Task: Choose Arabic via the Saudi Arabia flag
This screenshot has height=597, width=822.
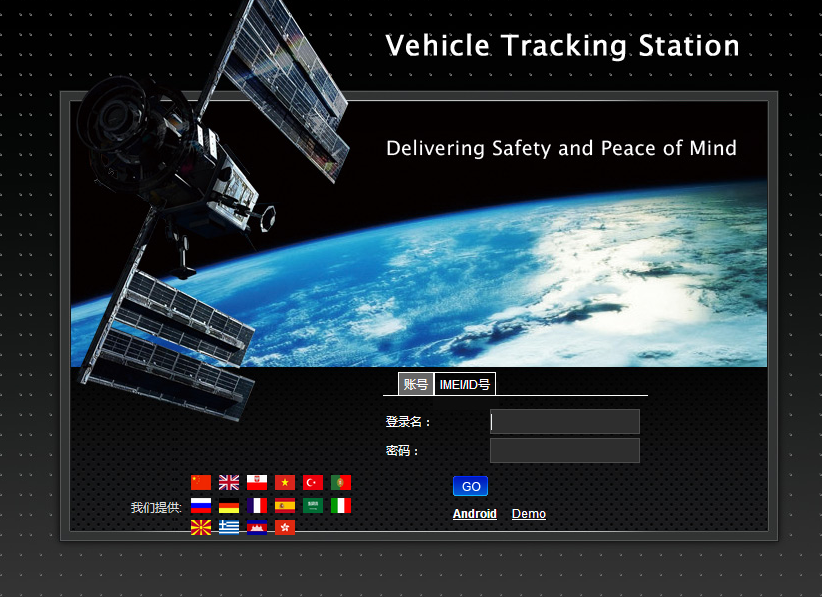Action: point(312,505)
